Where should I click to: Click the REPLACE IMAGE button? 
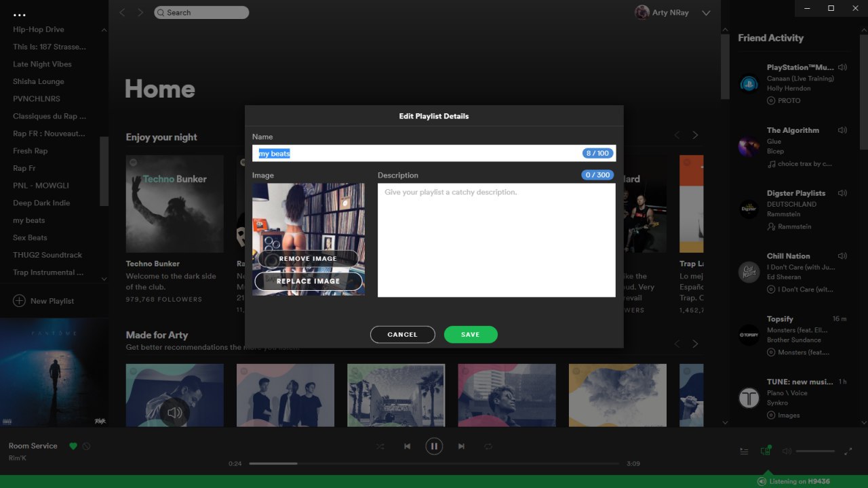(308, 281)
